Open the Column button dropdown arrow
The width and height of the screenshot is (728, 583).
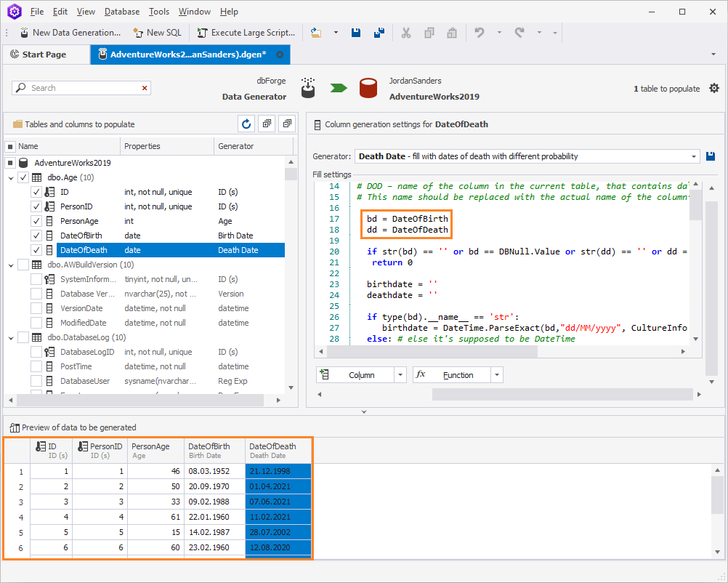point(400,375)
